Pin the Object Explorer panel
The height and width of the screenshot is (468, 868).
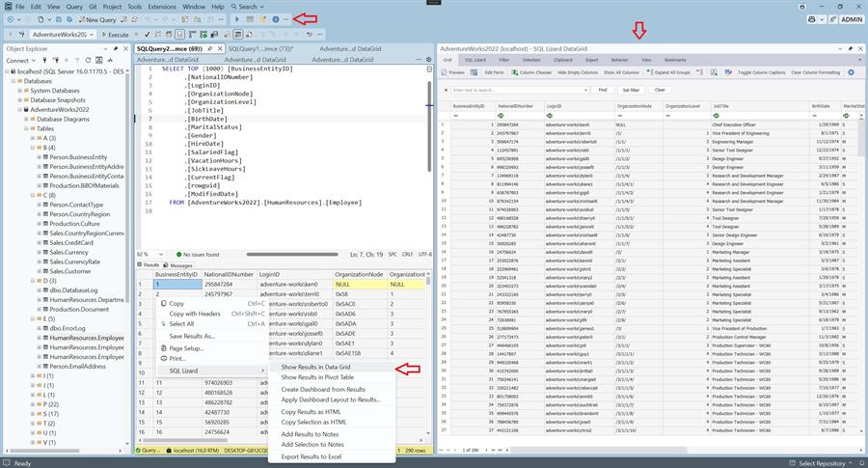[115, 49]
